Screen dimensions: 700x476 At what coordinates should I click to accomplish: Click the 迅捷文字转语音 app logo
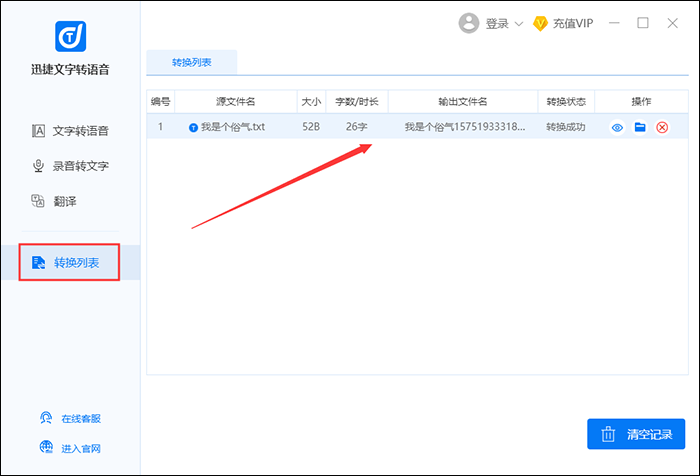click(x=71, y=36)
